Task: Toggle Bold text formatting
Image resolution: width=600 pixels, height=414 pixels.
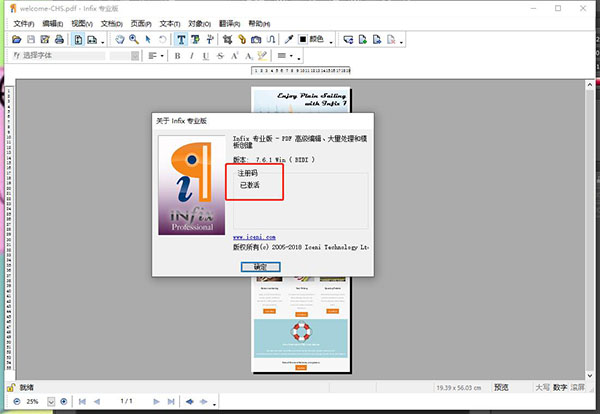Action: [178, 56]
